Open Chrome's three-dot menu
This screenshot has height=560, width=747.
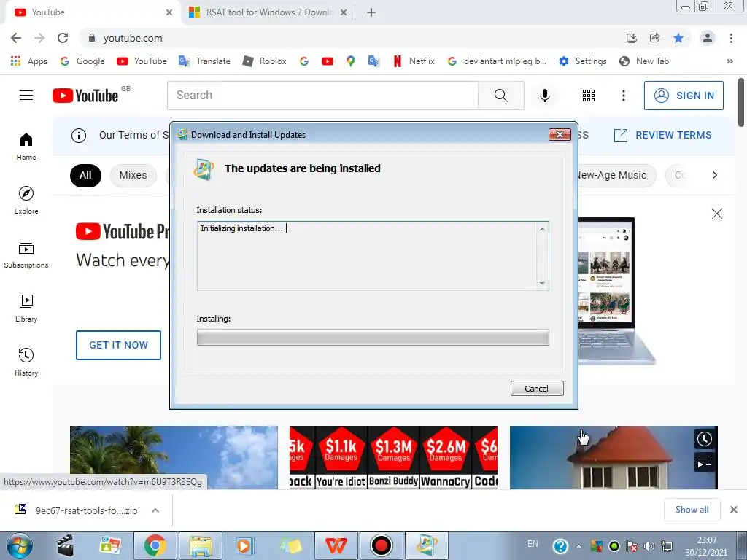(731, 38)
